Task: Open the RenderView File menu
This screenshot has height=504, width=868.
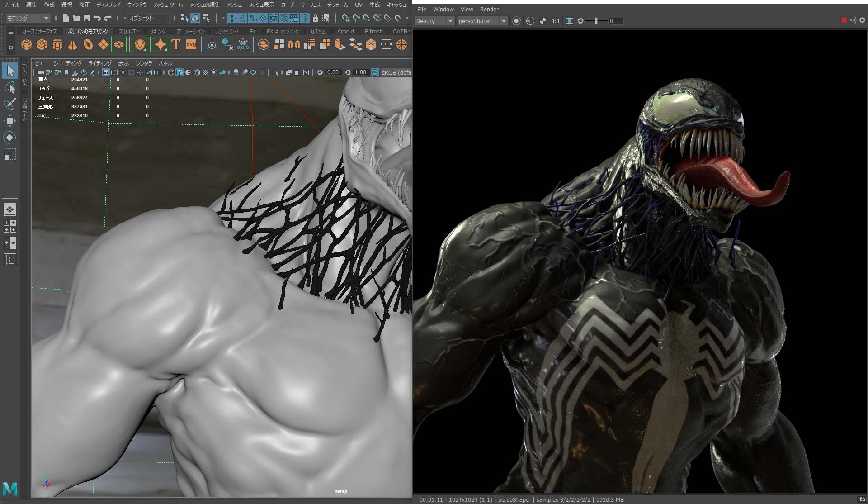Action: pyautogui.click(x=421, y=9)
